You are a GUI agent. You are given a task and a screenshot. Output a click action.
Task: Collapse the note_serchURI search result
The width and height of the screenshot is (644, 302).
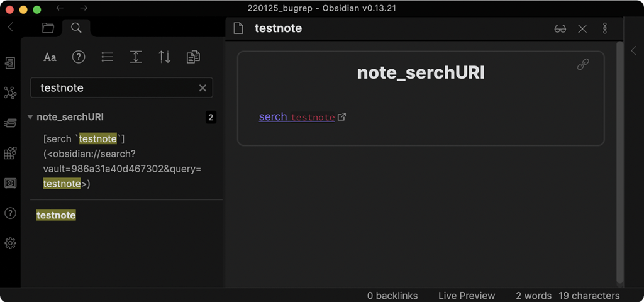click(30, 117)
